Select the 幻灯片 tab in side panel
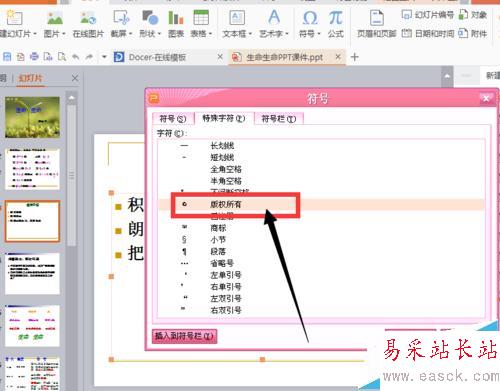 30,78
